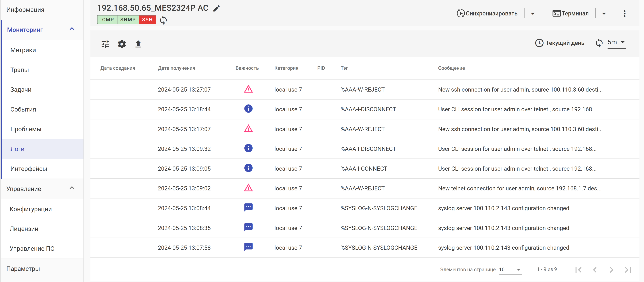The image size is (644, 282).
Task: Open the Метрики menu item
Action: tap(23, 50)
